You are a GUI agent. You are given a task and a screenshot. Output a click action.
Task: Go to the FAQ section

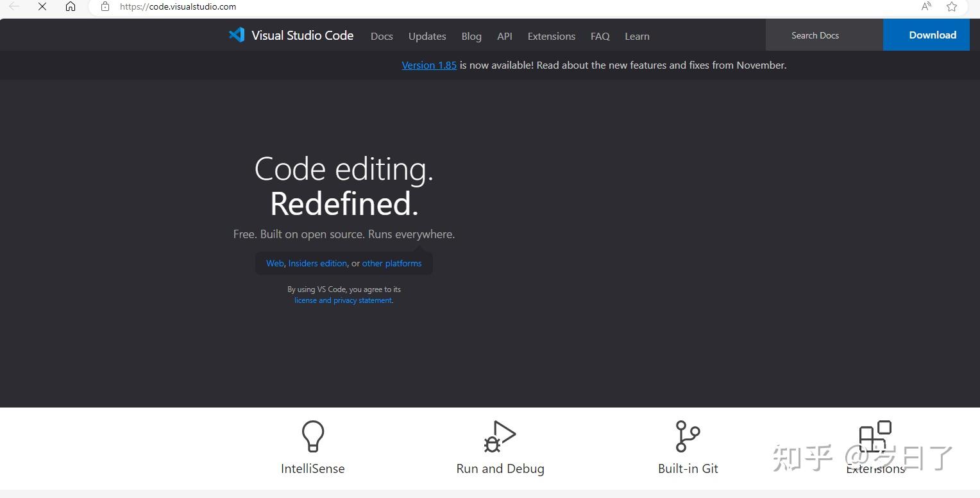pyautogui.click(x=600, y=36)
